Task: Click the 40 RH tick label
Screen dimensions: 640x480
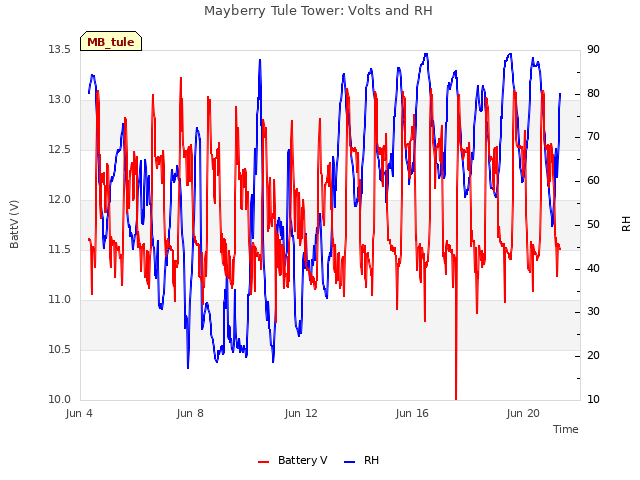Action: click(x=593, y=269)
